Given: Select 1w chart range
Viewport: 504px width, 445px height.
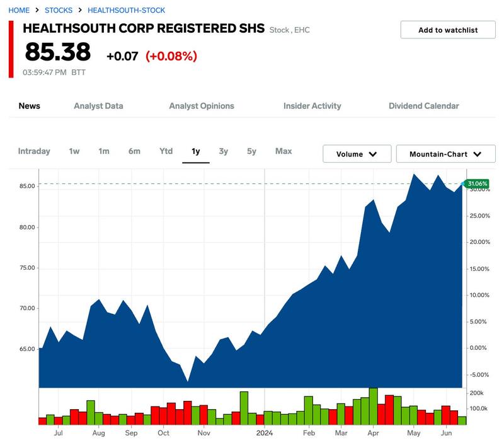Looking at the screenshot, I should [74, 151].
